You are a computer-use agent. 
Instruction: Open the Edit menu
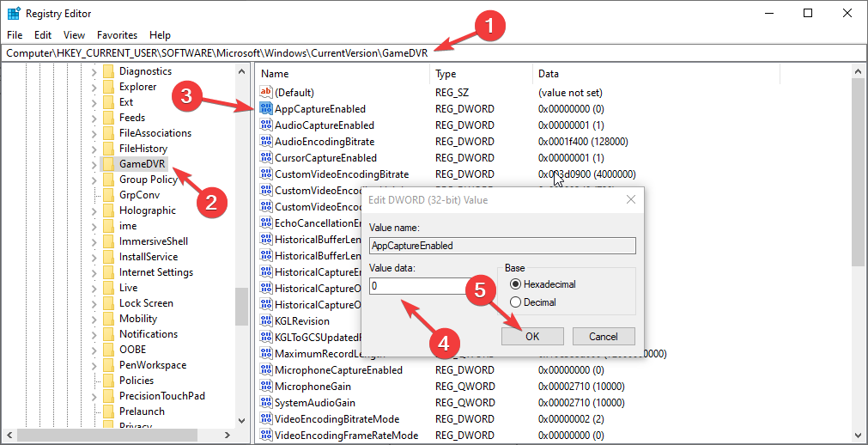click(x=43, y=35)
